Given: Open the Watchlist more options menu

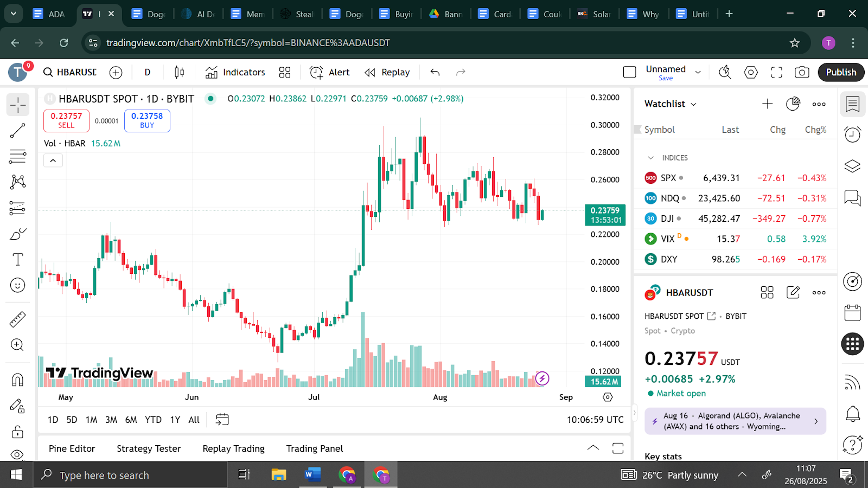Looking at the screenshot, I should point(819,104).
